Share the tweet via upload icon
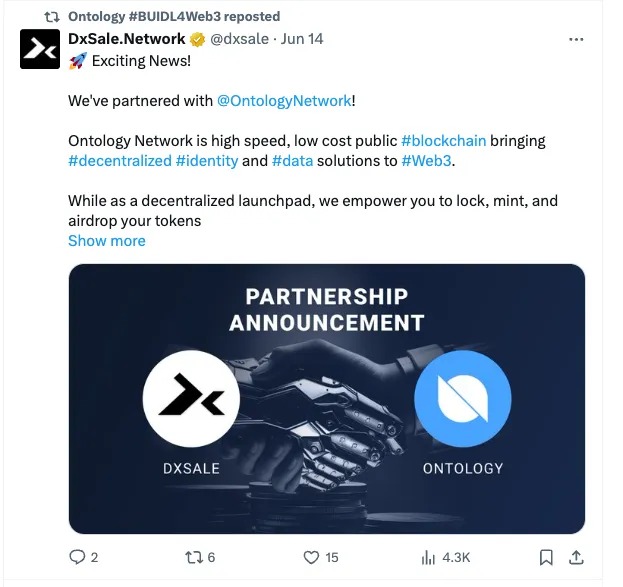Image resolution: width=623 pixels, height=587 pixels. 576,557
